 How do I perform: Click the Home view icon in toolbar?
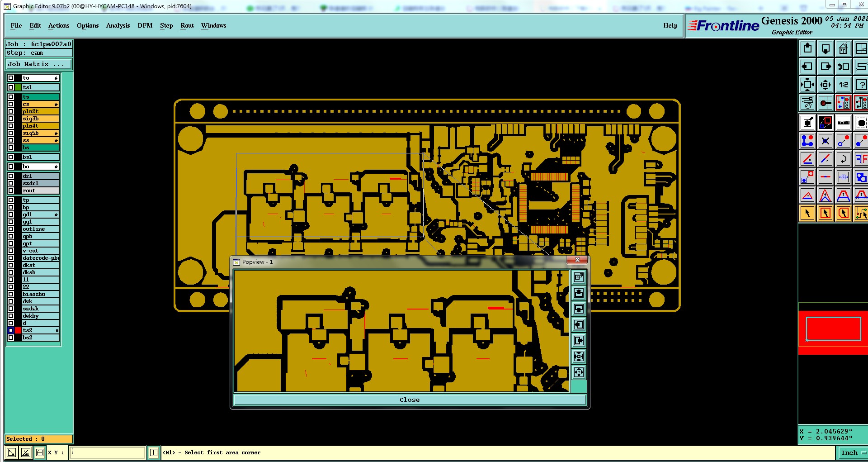pyautogui.click(x=844, y=48)
